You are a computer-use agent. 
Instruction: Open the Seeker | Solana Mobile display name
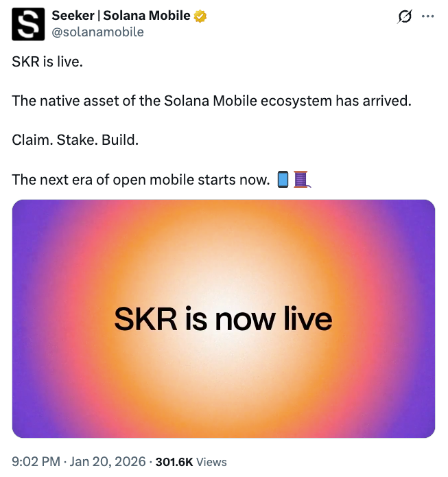(121, 16)
